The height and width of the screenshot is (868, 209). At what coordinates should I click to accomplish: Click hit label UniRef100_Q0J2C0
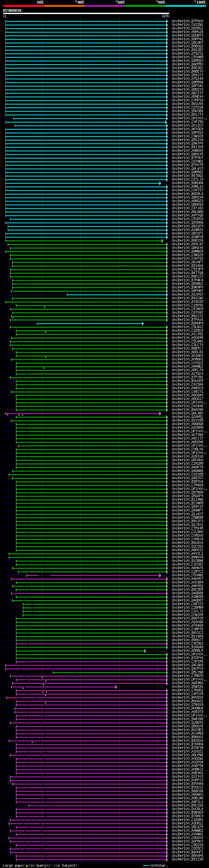[187, 125]
